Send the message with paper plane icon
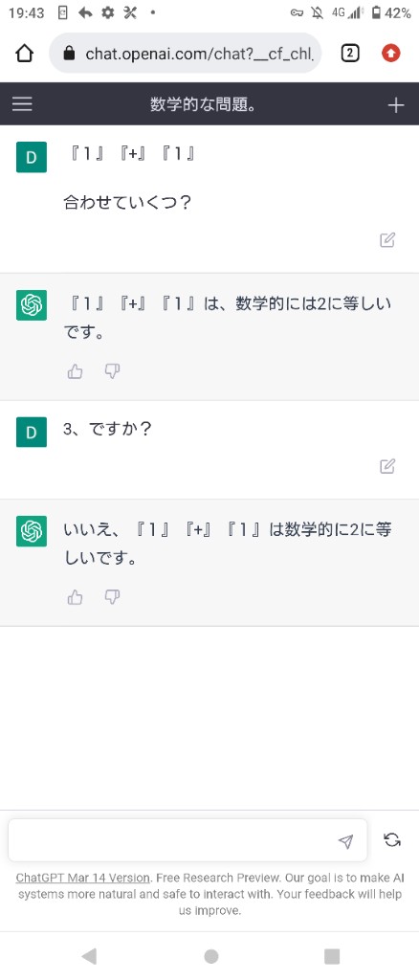Screen dimensions: 419x980 (x=345, y=841)
